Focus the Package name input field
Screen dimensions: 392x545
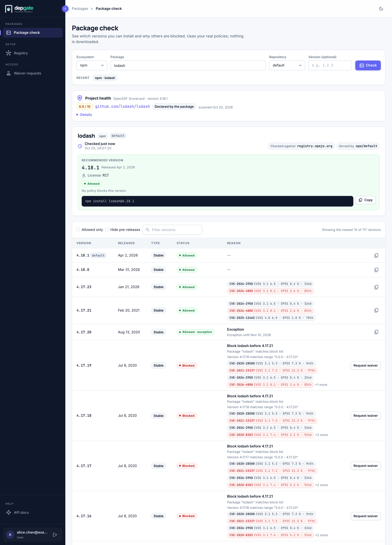pos(188,65)
